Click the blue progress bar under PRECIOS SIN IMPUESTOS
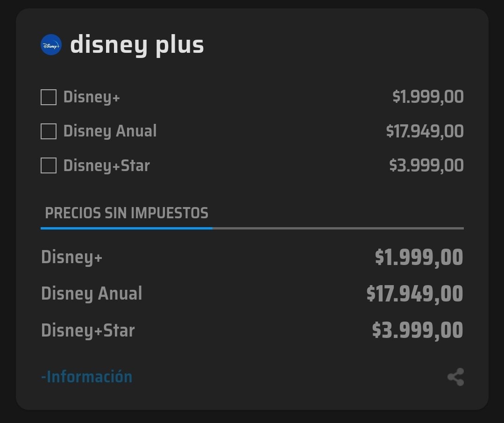Viewport: 504px width, 423px height. pyautogui.click(x=126, y=228)
